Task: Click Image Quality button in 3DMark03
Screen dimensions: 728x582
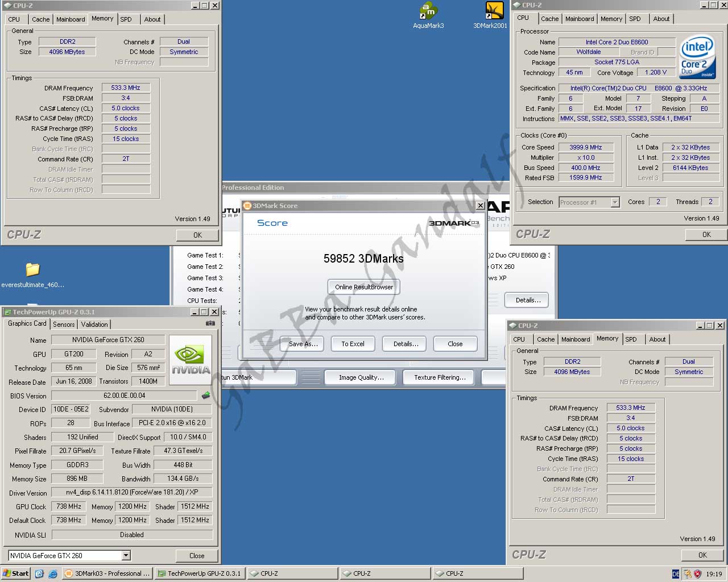Action: [361, 377]
